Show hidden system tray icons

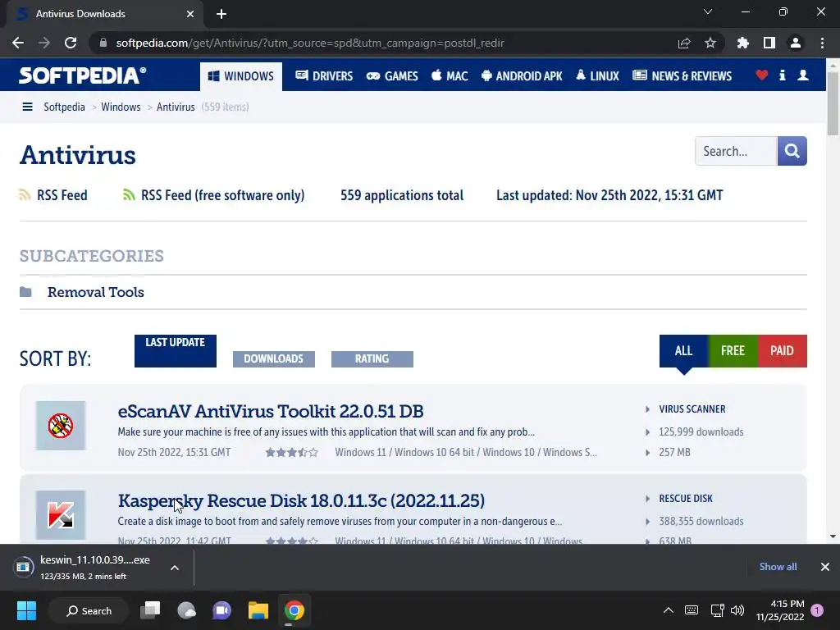669,610
